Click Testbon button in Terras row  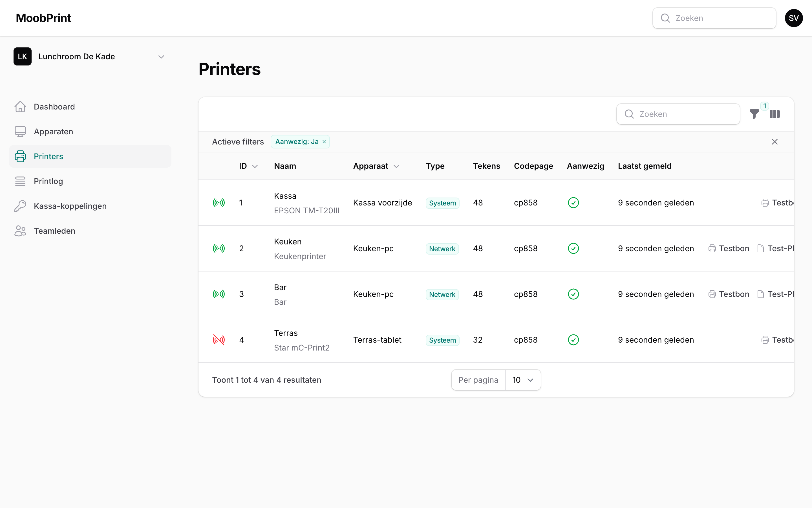tap(777, 340)
